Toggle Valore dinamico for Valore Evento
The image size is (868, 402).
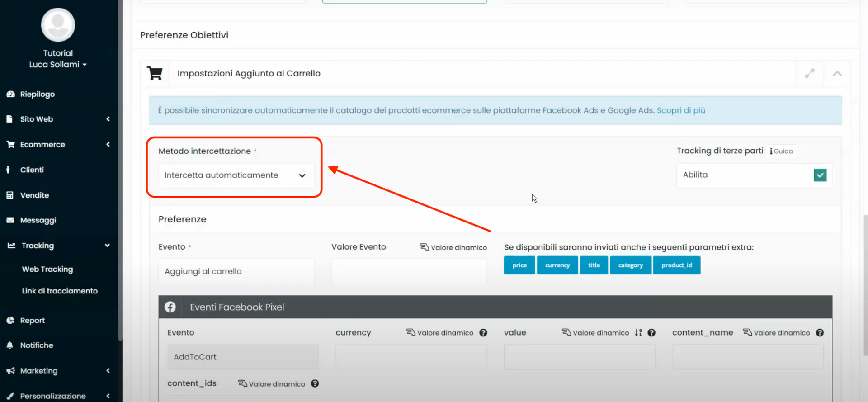(453, 247)
